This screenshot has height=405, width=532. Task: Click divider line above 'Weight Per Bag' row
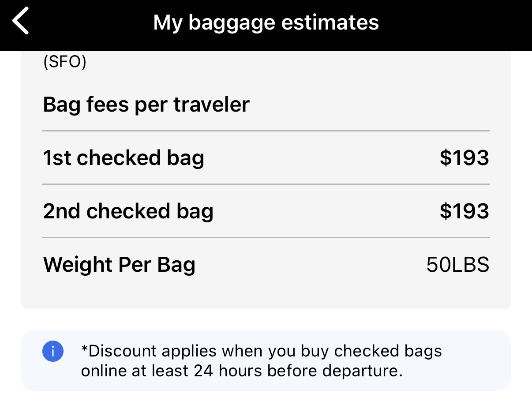tap(266, 238)
